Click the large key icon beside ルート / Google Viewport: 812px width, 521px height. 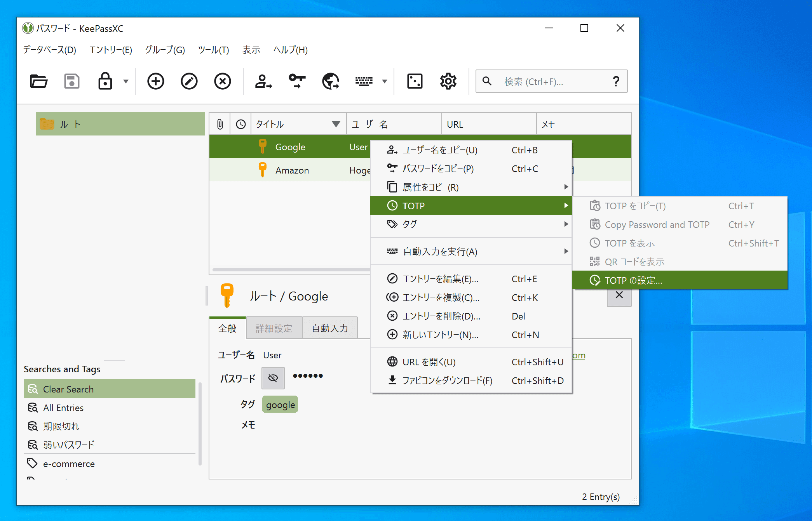coord(227,296)
